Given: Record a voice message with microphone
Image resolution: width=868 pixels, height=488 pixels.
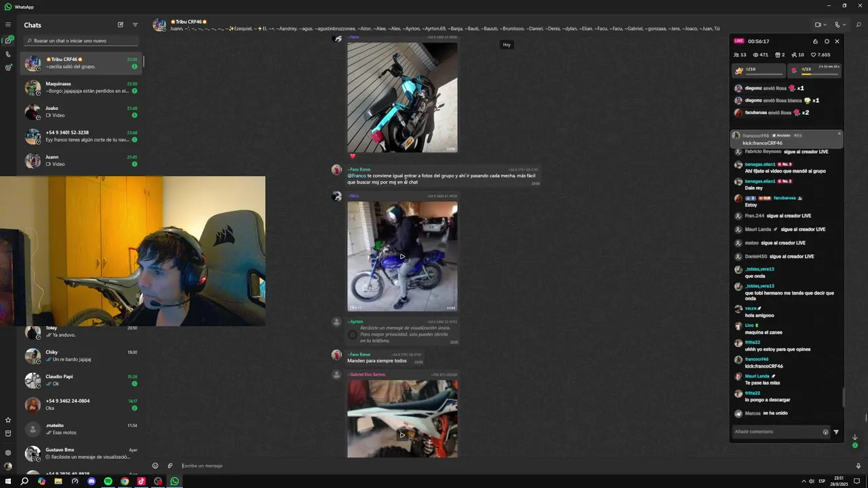Looking at the screenshot, I should click(x=859, y=466).
